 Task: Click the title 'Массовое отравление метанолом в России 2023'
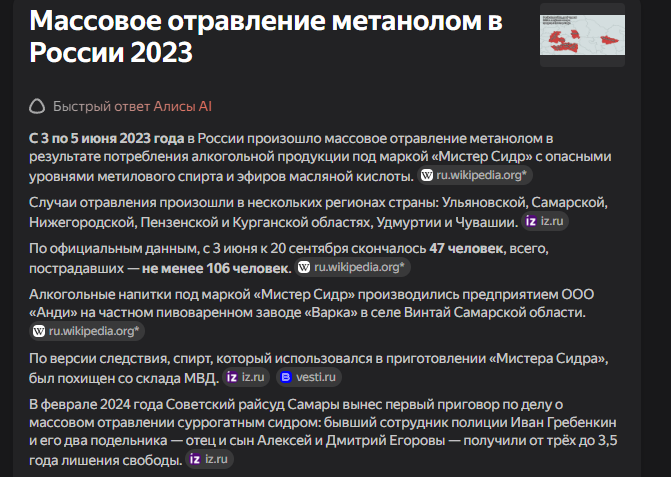click(266, 37)
